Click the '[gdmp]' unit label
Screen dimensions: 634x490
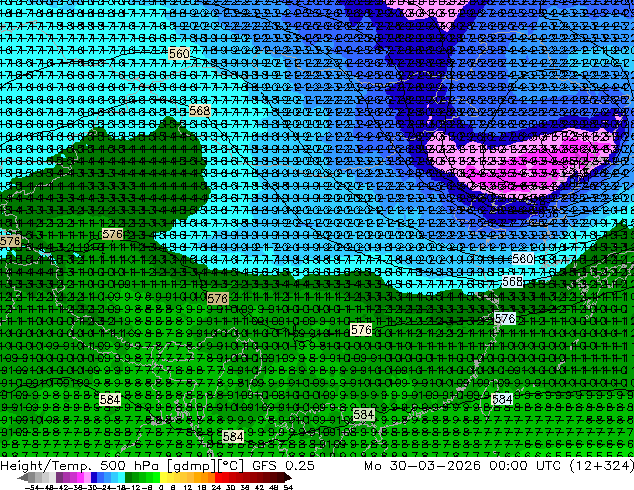(190, 466)
